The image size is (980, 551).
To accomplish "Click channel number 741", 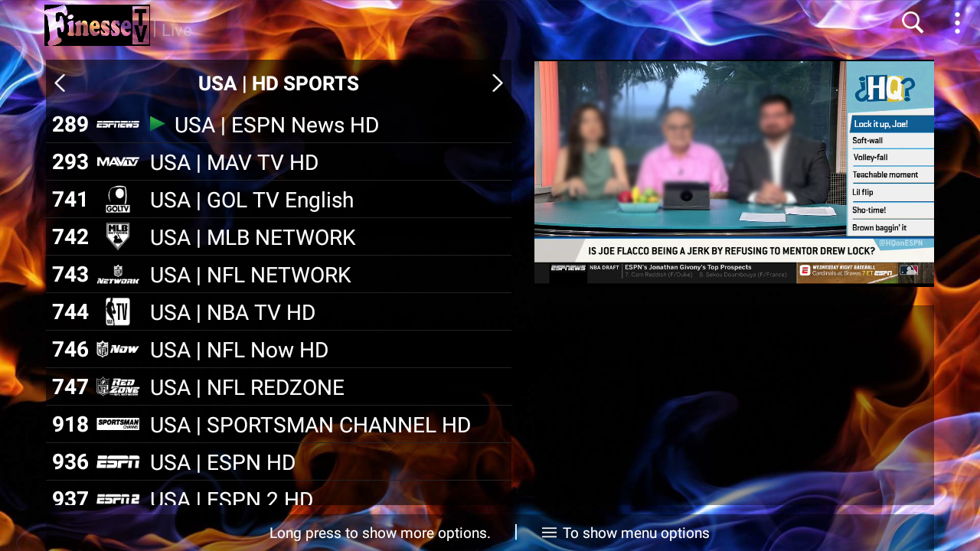I will coord(70,199).
